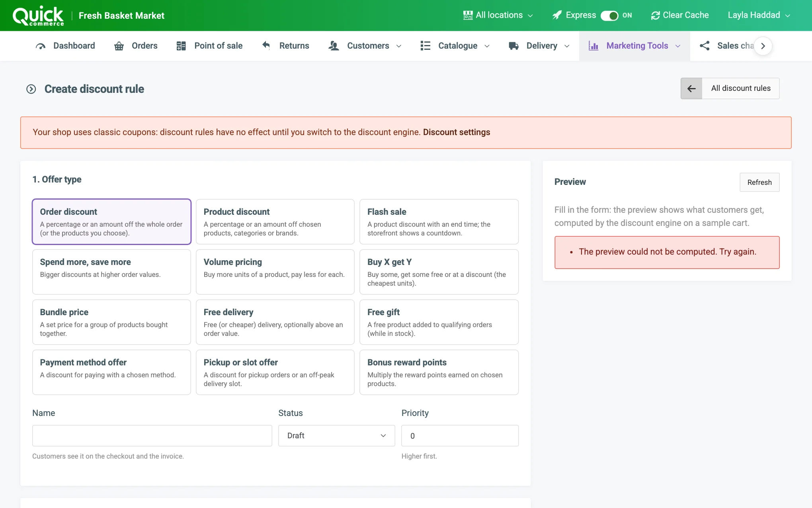Click the All discount rules button
The width and height of the screenshot is (812, 508).
click(x=730, y=88)
